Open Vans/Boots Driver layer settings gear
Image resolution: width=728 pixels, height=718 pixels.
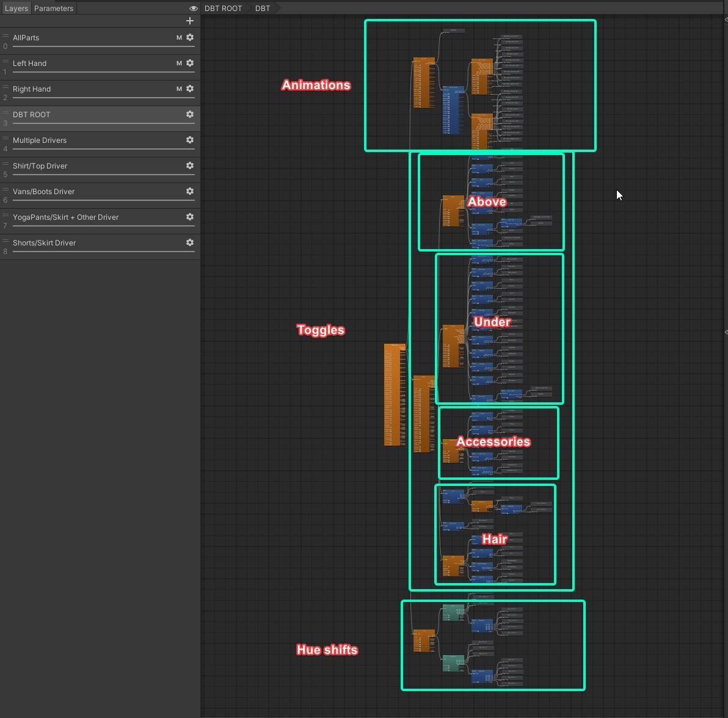[x=190, y=191]
